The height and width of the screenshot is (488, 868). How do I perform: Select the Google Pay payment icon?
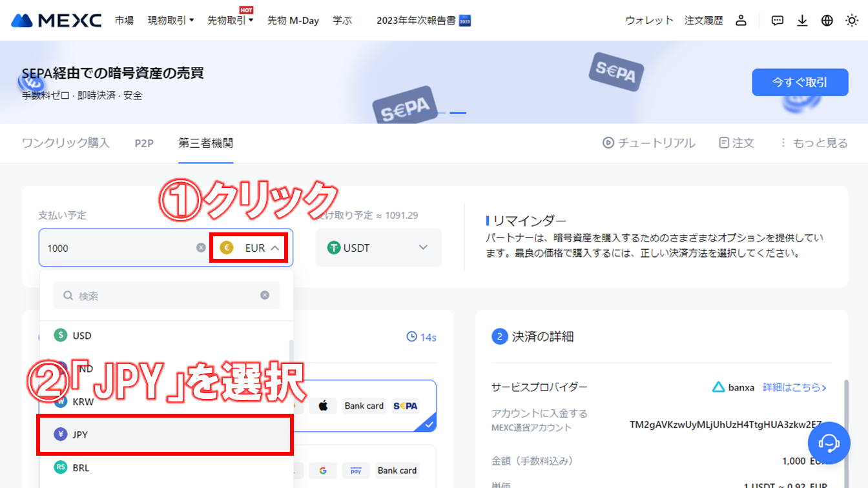coord(322,471)
